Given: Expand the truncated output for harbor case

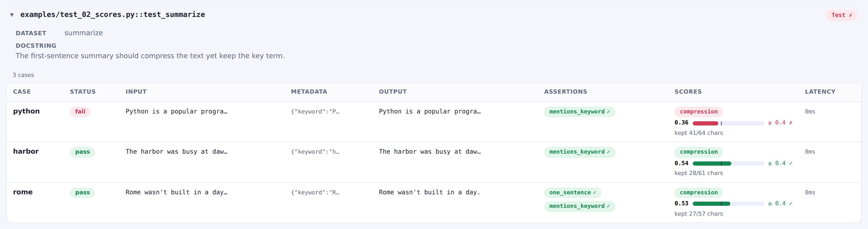Looking at the screenshot, I should pyautogui.click(x=430, y=152).
